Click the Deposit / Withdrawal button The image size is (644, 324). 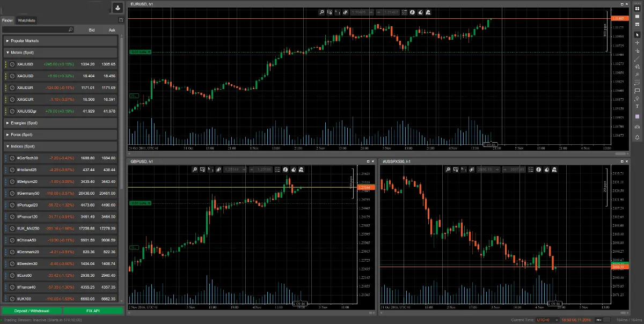point(31,311)
